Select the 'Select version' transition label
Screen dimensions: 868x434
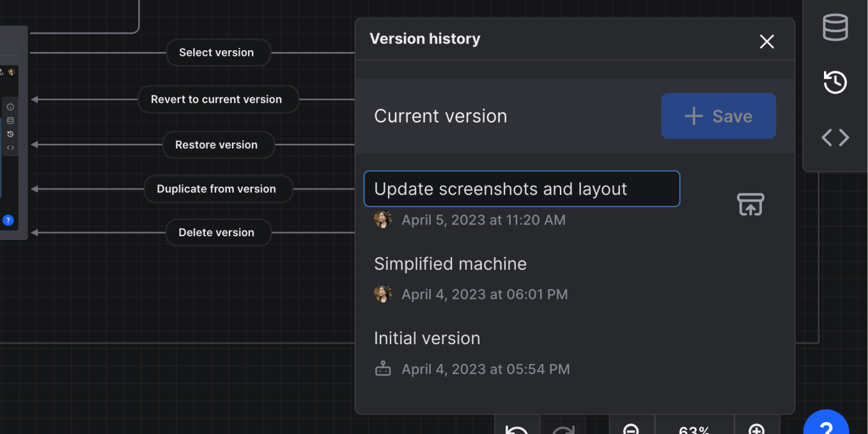tap(216, 53)
